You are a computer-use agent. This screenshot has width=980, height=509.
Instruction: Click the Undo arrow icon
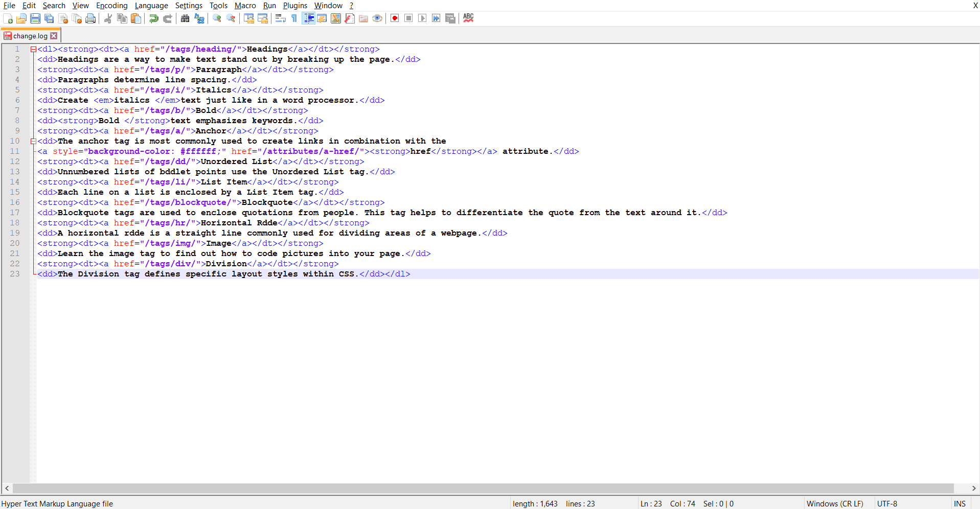pos(153,18)
